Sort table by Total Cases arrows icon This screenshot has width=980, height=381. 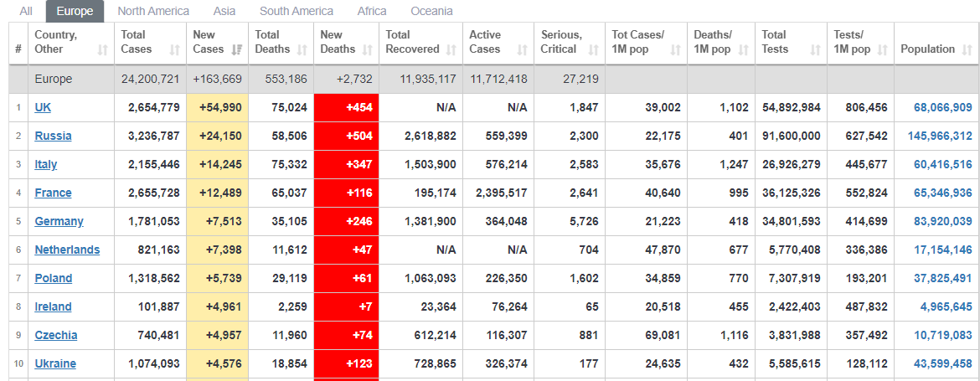pos(174,50)
